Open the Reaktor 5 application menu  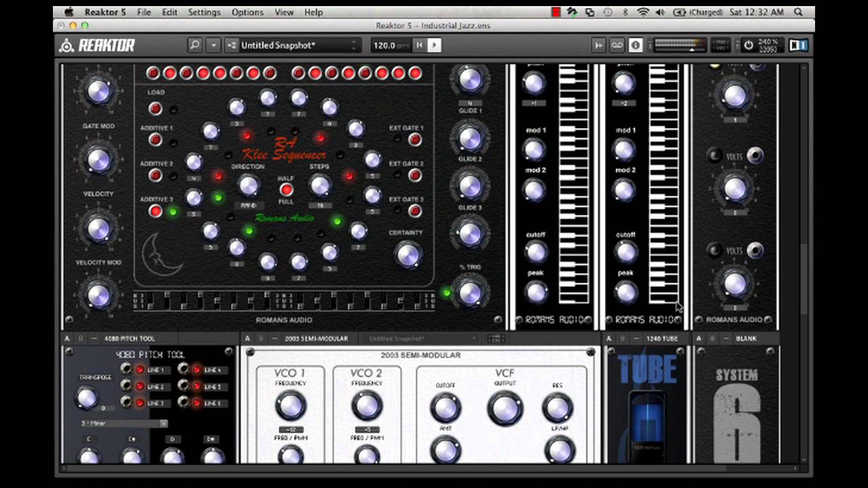[105, 12]
